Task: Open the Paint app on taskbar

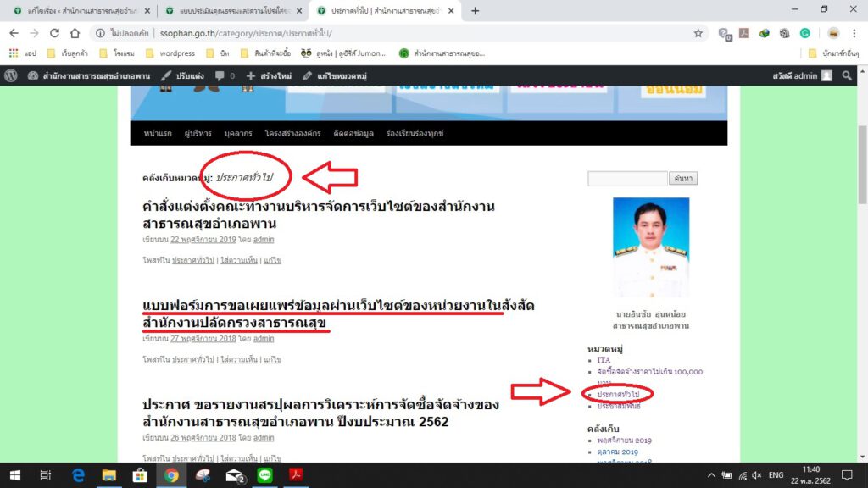Action: point(203,475)
